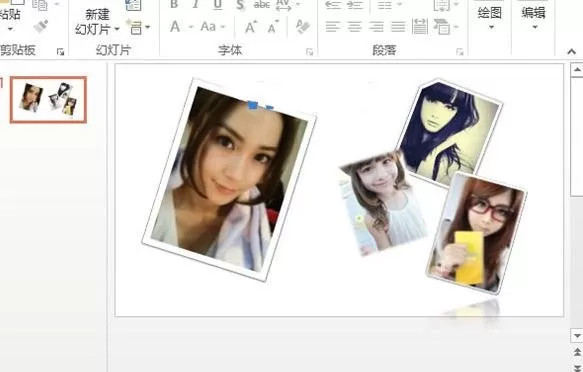Open font color dropdown arrow
This screenshot has width=583, height=372.
[191, 27]
